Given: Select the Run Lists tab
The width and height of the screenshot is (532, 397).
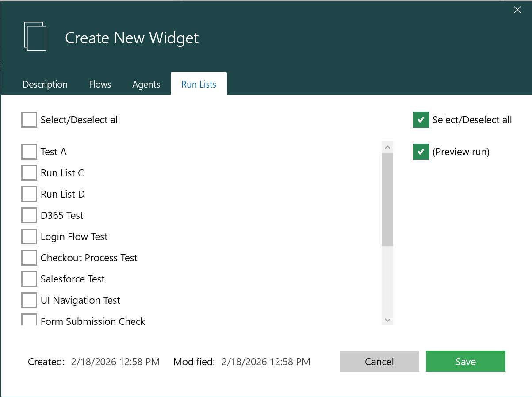Looking at the screenshot, I should click(199, 84).
